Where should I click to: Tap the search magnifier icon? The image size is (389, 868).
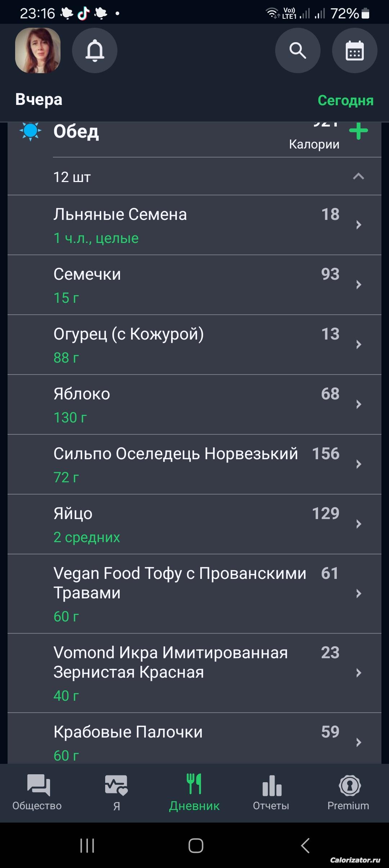point(298,50)
